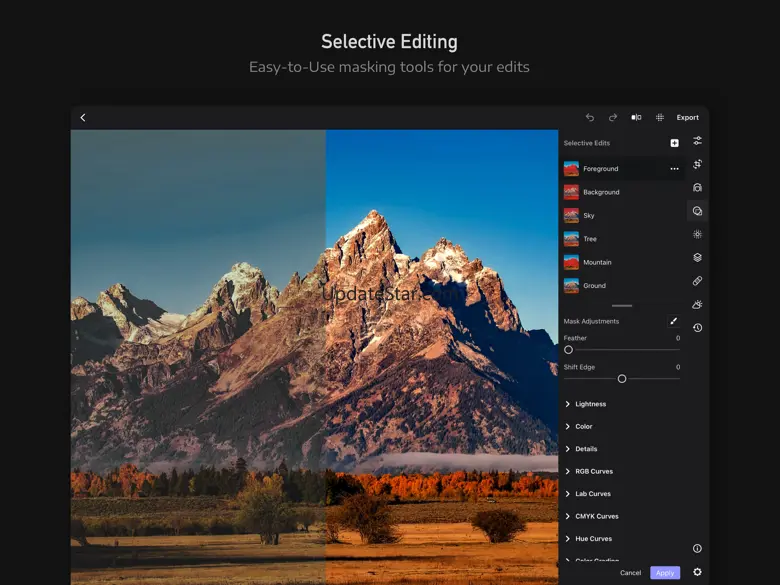This screenshot has width=780, height=585.
Task: Expand the RGB Curves section
Action: 593,471
